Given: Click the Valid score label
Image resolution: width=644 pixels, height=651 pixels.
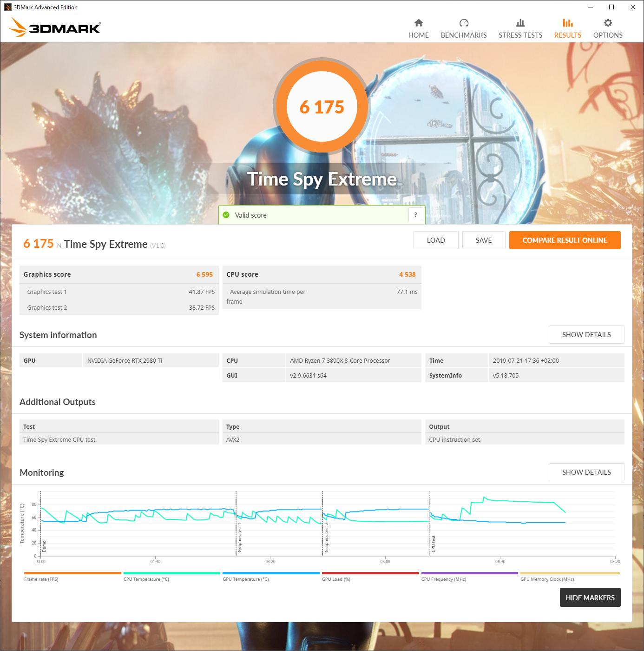Looking at the screenshot, I should [x=250, y=215].
